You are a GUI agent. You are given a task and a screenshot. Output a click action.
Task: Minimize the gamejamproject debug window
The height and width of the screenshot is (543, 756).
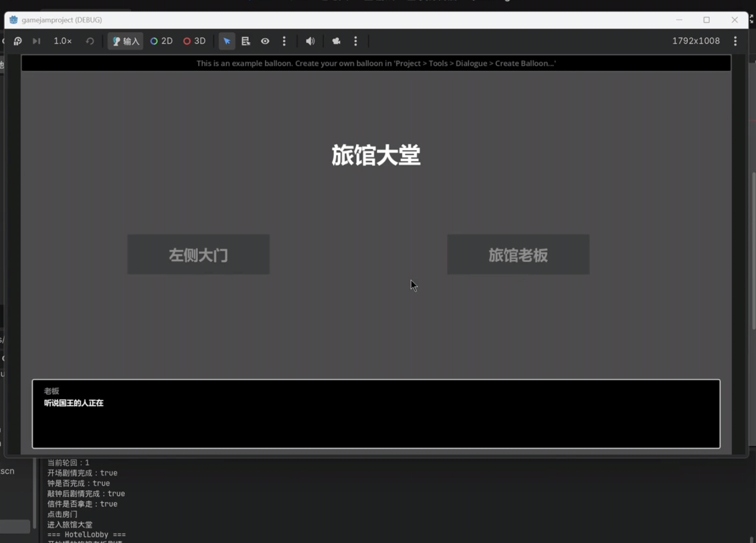tap(679, 20)
